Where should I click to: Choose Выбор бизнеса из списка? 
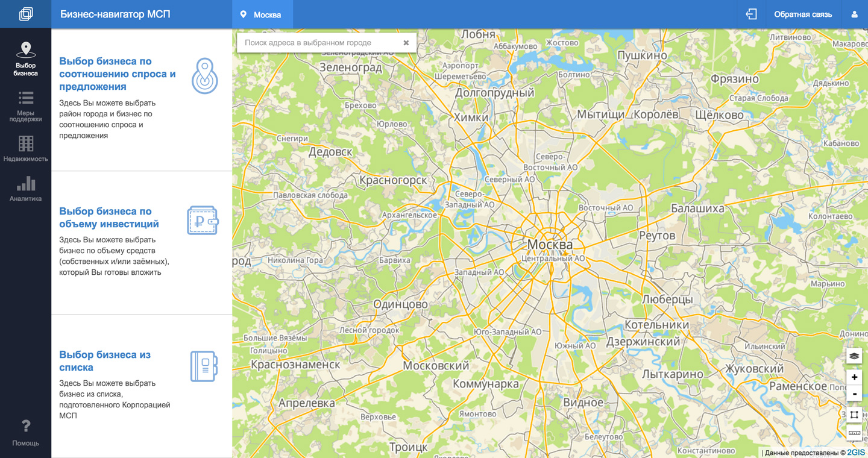(105, 361)
